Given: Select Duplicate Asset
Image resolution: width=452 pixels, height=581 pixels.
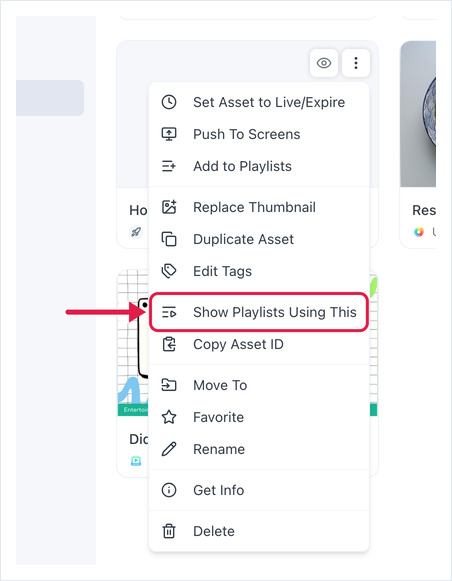Looking at the screenshot, I should click(243, 239).
